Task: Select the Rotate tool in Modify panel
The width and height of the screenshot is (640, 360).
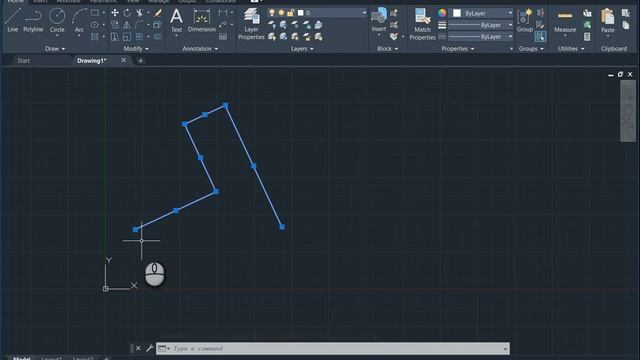Action: tap(127, 13)
